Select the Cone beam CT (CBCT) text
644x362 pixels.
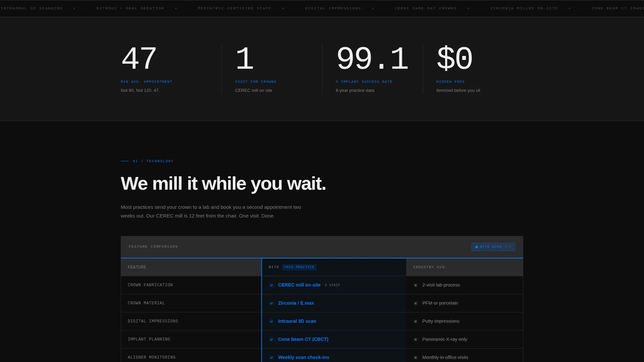pyautogui.click(x=303, y=339)
